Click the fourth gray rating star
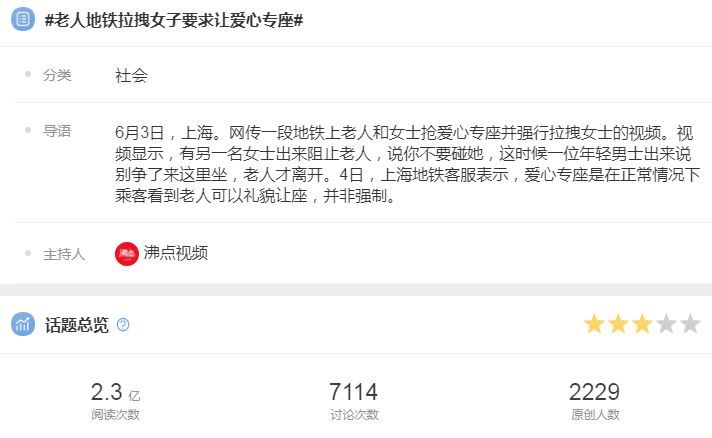This screenshot has width=712, height=438. click(667, 324)
